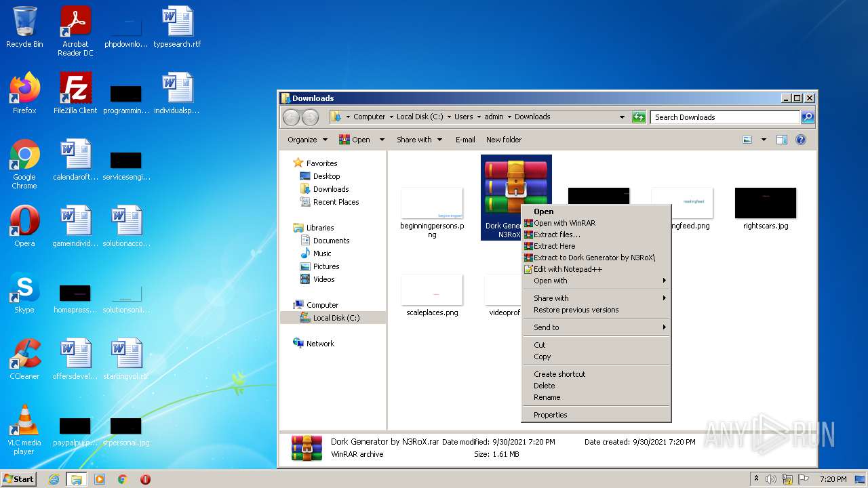Click the Explorer Back navigation button

click(292, 117)
